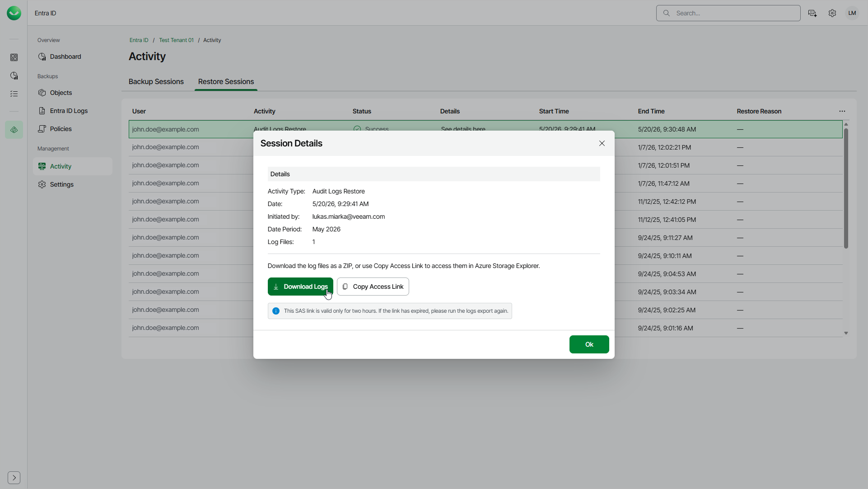Select row ending 11/12/25, 12:41:05 PM

[x=485, y=220]
